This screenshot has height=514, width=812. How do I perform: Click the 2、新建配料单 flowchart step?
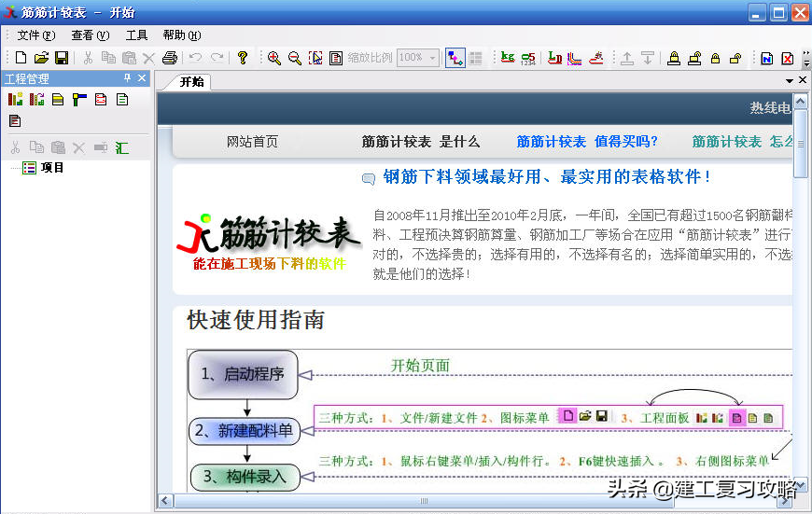point(244,431)
